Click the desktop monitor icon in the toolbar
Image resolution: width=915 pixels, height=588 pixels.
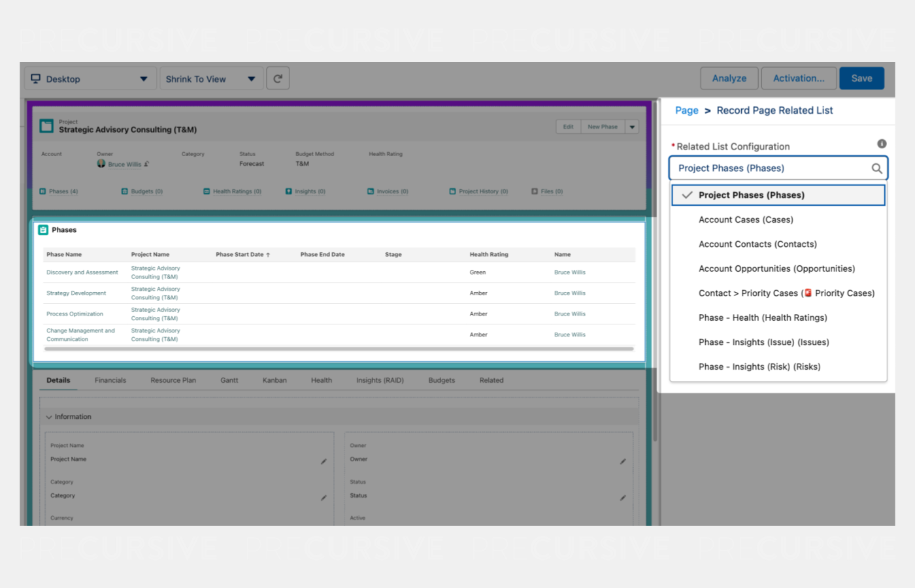(x=36, y=78)
